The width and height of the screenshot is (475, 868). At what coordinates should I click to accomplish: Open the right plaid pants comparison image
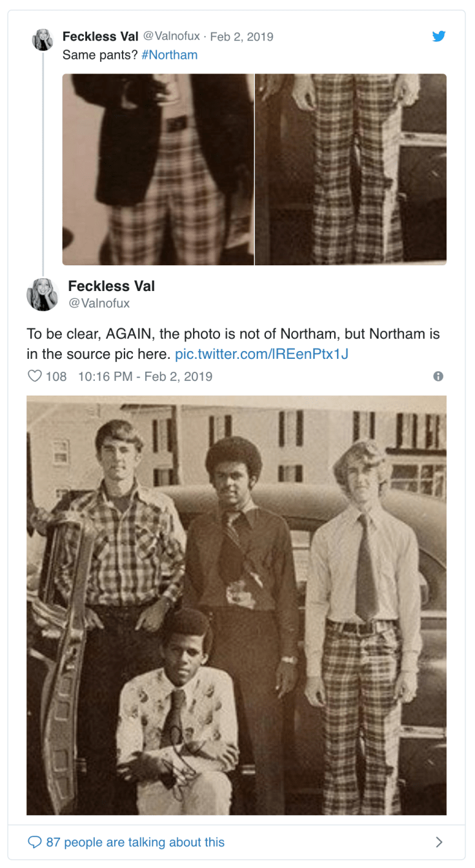click(350, 169)
